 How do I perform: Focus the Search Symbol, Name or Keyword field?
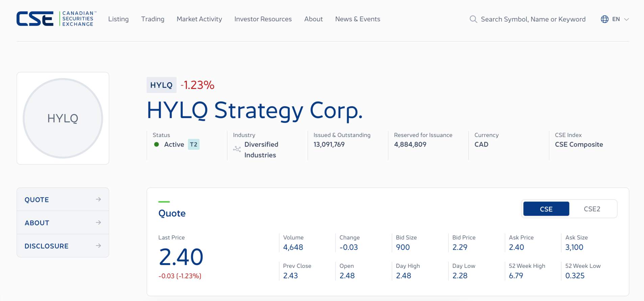coord(533,19)
